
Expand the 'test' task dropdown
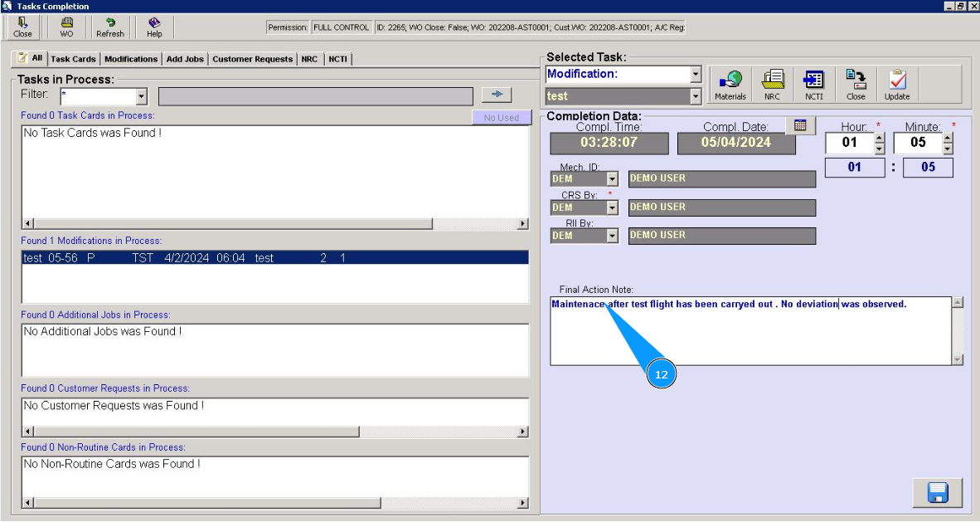tap(696, 96)
